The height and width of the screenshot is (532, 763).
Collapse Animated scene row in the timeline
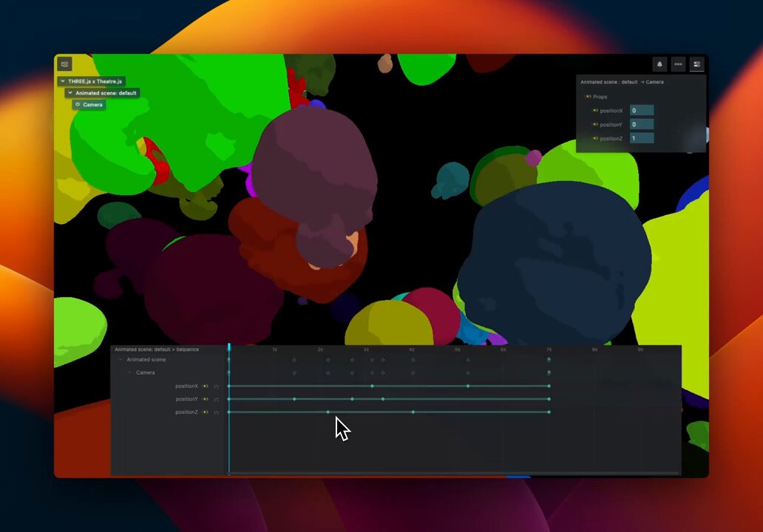coord(121,360)
